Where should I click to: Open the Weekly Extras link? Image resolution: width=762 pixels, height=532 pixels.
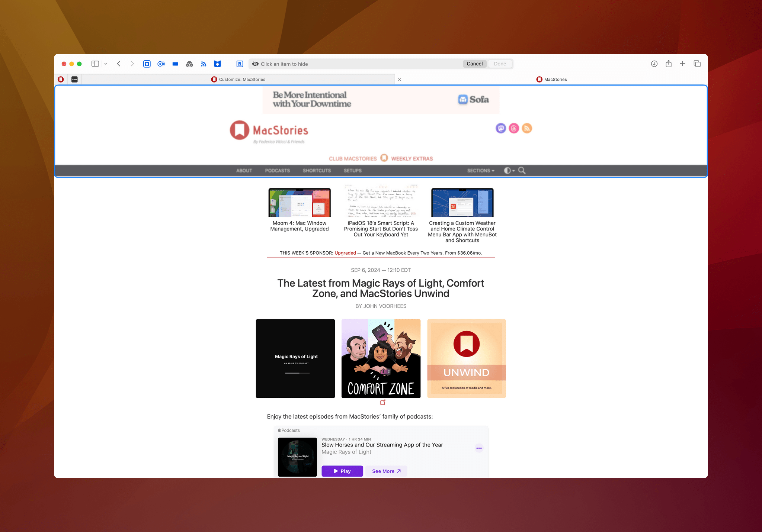[412, 159]
